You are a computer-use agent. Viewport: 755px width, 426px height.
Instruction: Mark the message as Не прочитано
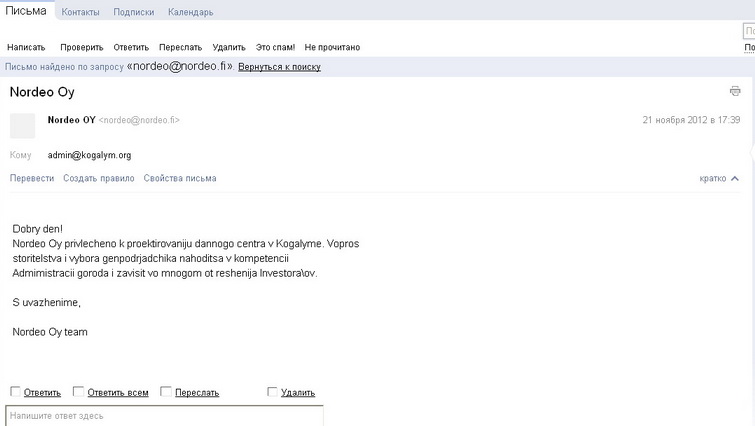[x=332, y=47]
